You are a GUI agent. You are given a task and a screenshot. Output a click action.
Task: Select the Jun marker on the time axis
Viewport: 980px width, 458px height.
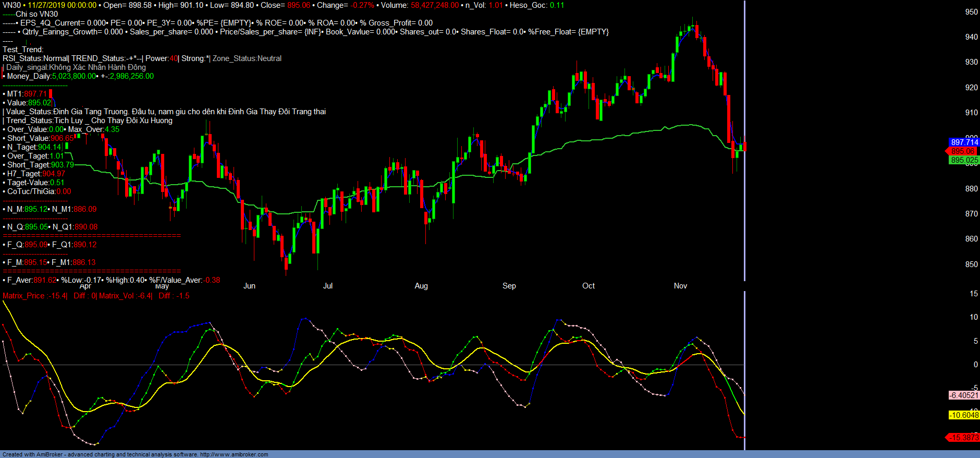click(x=249, y=286)
